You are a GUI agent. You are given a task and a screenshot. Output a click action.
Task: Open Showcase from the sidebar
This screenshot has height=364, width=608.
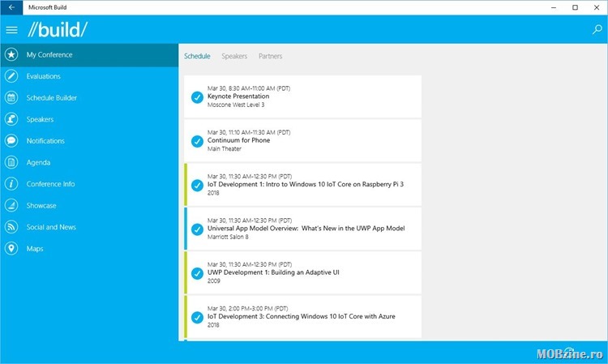coord(41,205)
